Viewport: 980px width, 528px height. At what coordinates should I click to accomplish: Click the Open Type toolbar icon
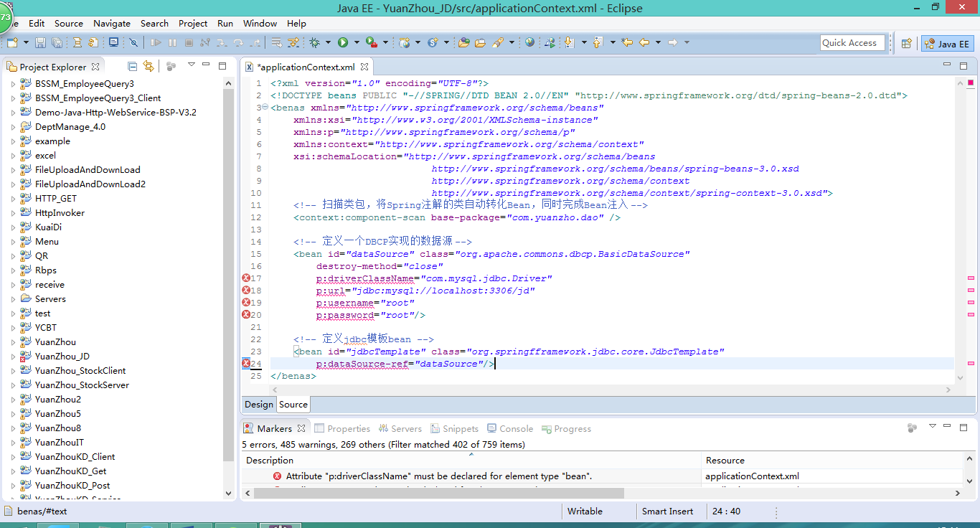[463, 43]
